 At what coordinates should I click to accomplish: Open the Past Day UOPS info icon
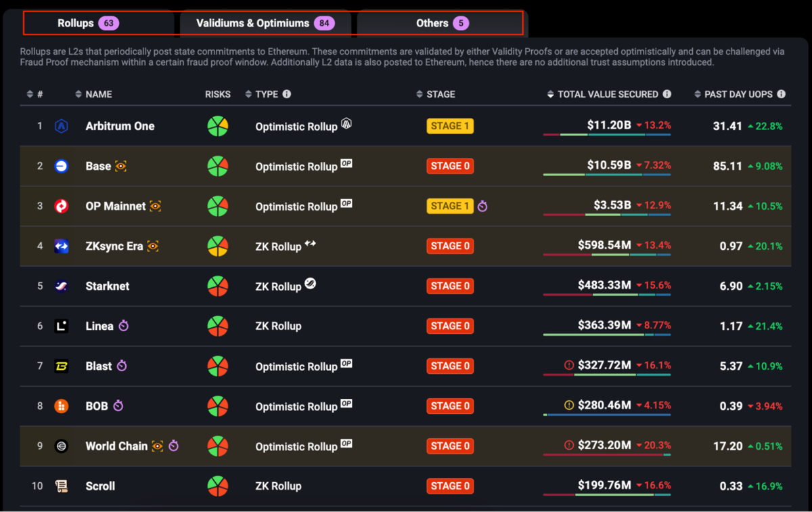[782, 94]
